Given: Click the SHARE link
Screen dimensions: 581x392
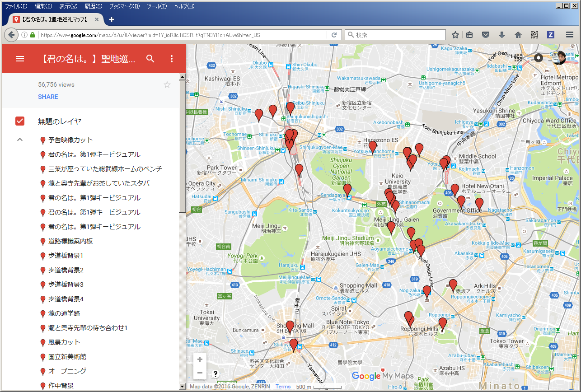Looking at the screenshot, I should pyautogui.click(x=48, y=97).
